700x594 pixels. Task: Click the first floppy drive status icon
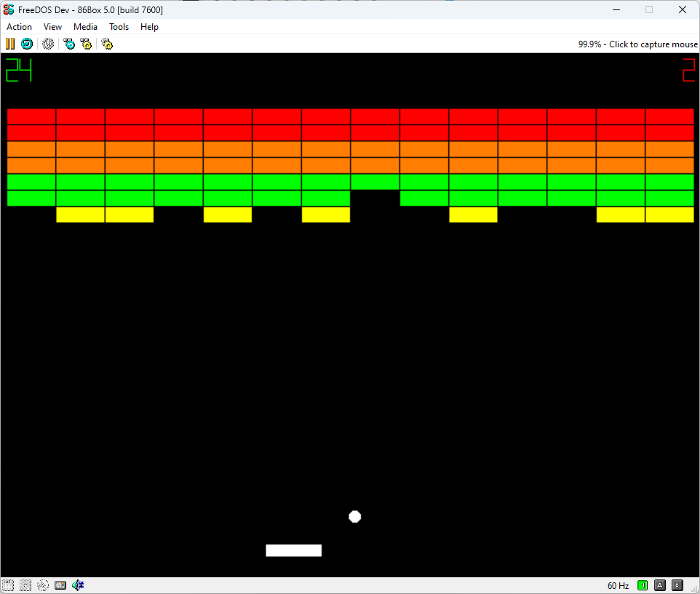click(x=7, y=585)
